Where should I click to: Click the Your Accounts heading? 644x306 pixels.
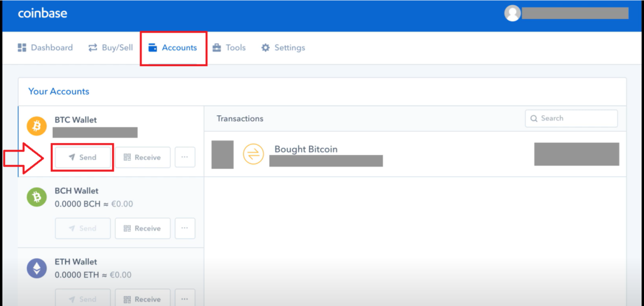point(58,91)
